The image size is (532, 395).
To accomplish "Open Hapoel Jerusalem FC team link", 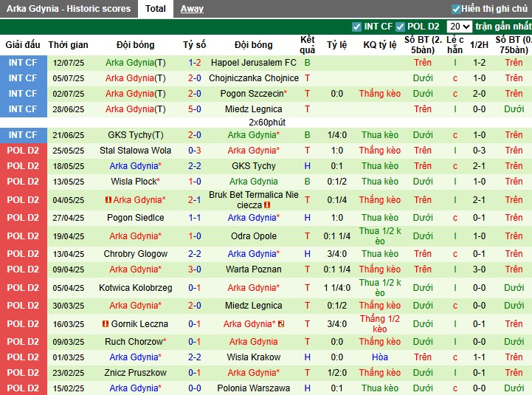I will click(253, 63).
